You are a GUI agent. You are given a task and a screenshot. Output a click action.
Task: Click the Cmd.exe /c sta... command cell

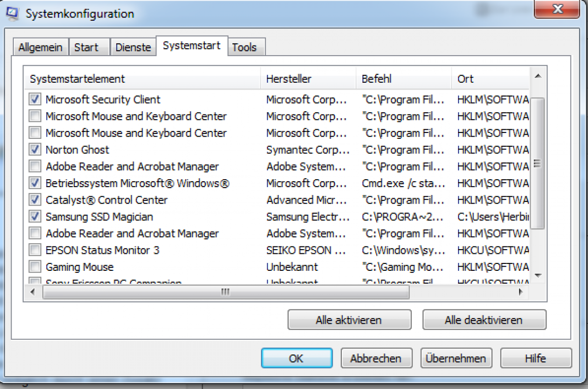[403, 183]
